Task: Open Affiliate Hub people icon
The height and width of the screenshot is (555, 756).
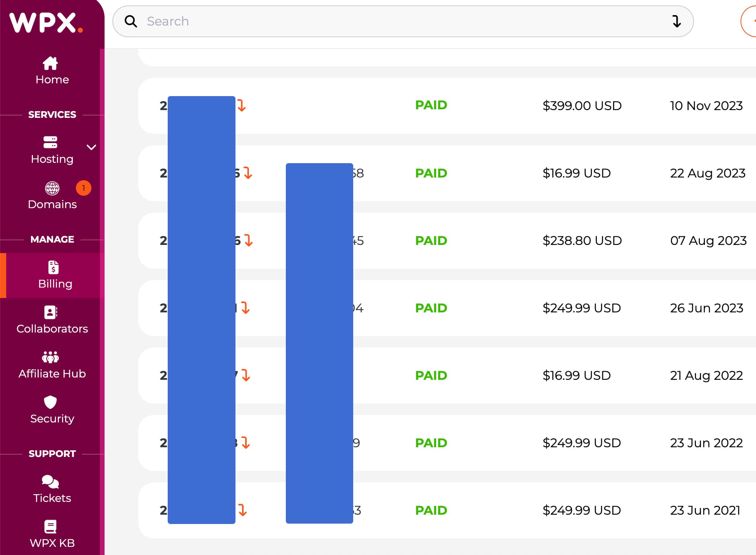Action: (50, 357)
